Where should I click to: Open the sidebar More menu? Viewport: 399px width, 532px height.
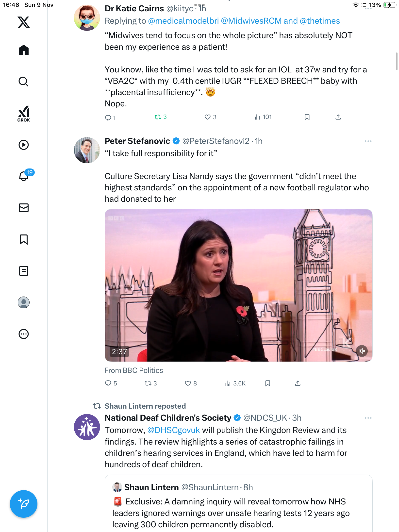(x=24, y=334)
